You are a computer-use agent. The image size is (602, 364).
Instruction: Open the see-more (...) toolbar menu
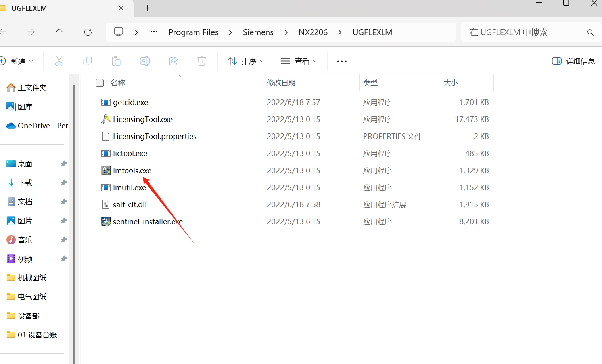point(341,61)
